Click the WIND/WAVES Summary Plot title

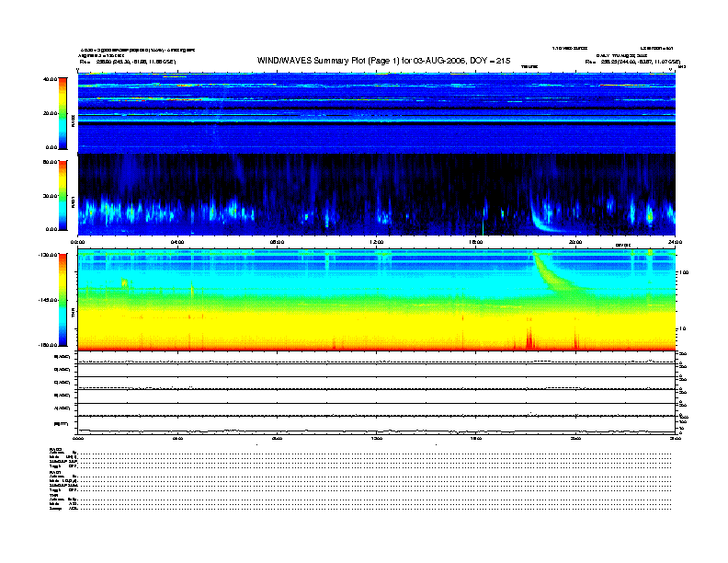click(383, 61)
